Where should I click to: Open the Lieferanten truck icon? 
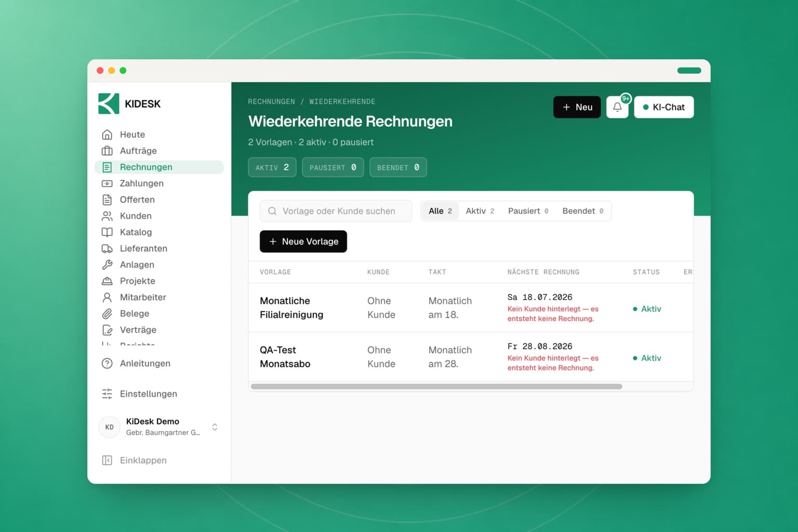click(107, 248)
